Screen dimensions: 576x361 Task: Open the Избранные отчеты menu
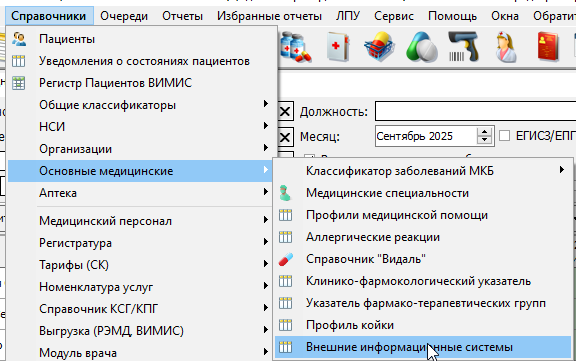(x=269, y=16)
